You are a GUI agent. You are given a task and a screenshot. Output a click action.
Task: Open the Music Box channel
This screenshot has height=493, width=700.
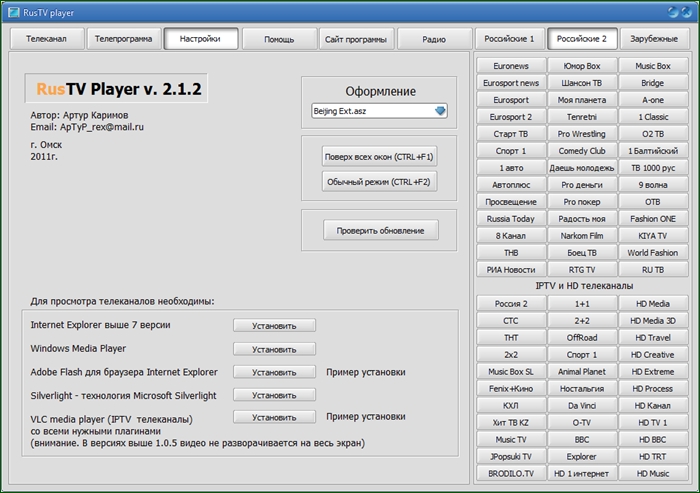click(653, 66)
